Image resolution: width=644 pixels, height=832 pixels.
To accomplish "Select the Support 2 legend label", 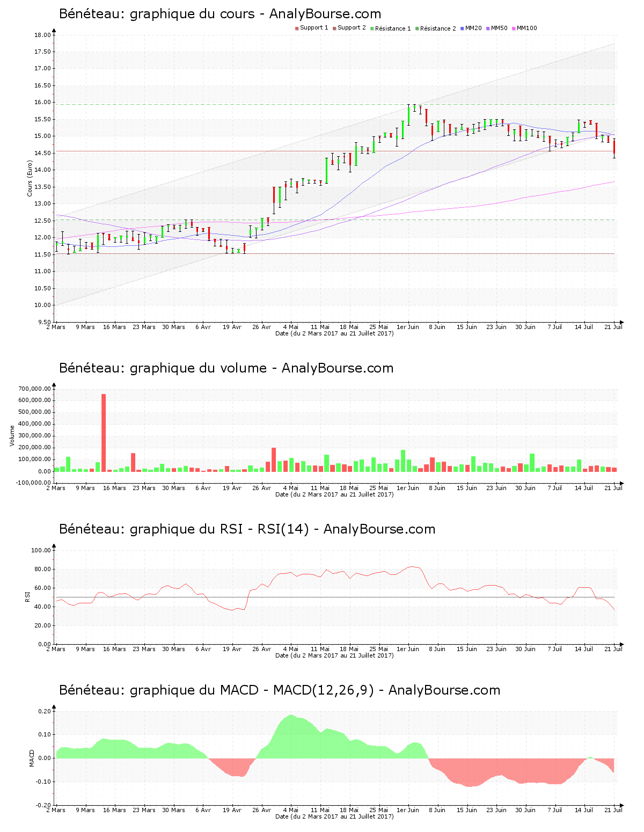I will pos(352,28).
